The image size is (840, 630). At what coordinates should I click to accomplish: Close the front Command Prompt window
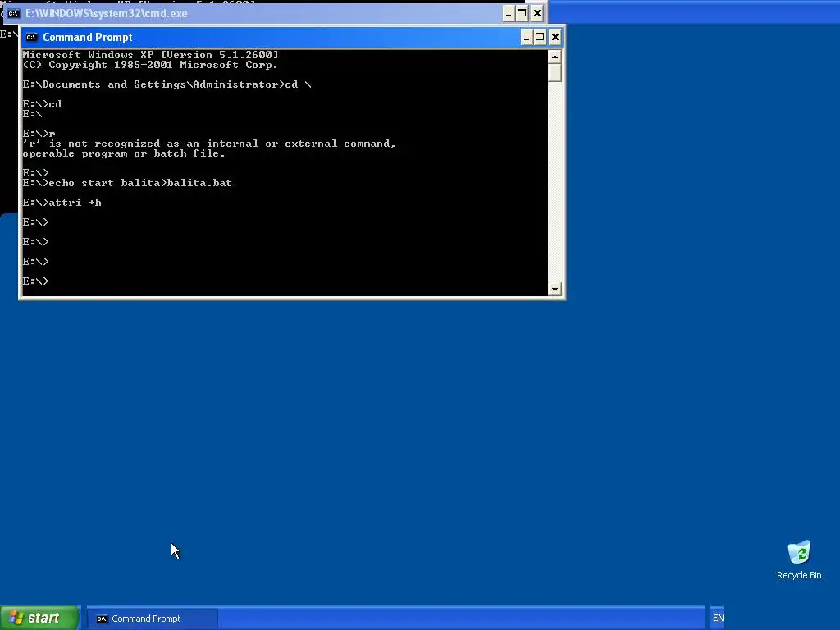click(x=555, y=37)
